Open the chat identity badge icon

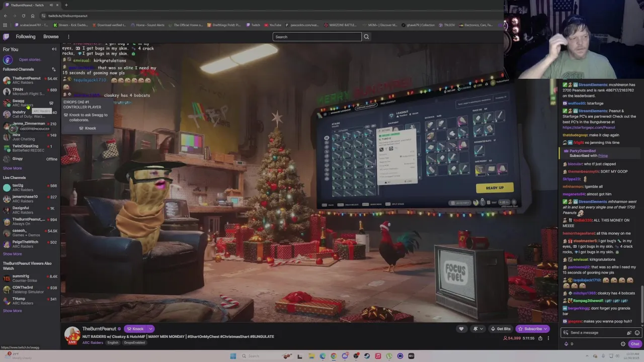point(566,333)
